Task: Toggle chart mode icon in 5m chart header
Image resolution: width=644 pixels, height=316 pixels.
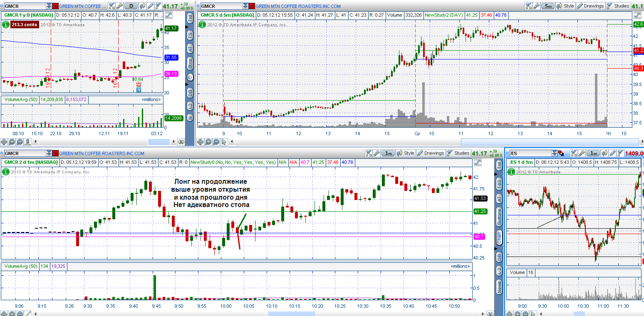Action: click(637, 15)
